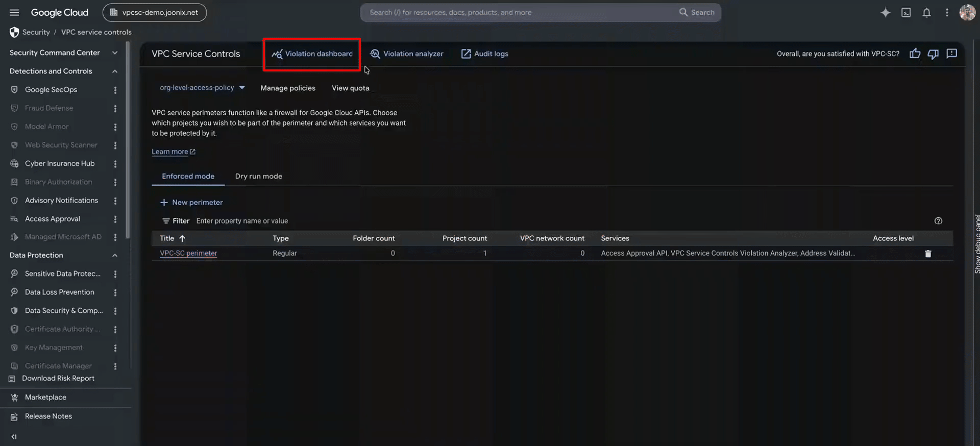Activate Cloud Shell terminal icon
Screen dimensions: 980x446
pyautogui.click(x=906, y=13)
